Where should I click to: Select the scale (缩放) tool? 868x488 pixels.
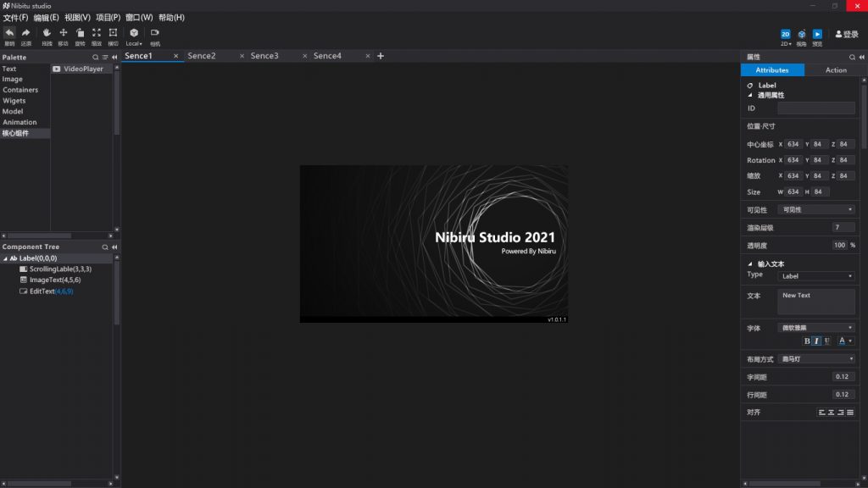(97, 33)
